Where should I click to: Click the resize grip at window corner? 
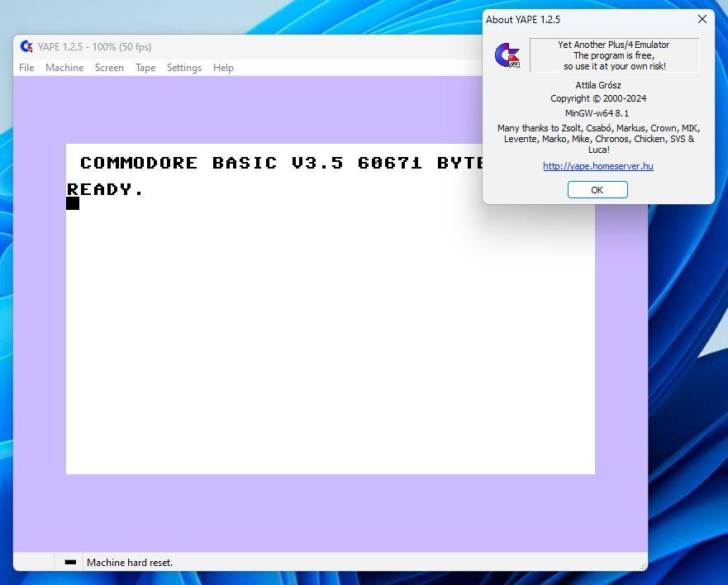click(x=641, y=565)
